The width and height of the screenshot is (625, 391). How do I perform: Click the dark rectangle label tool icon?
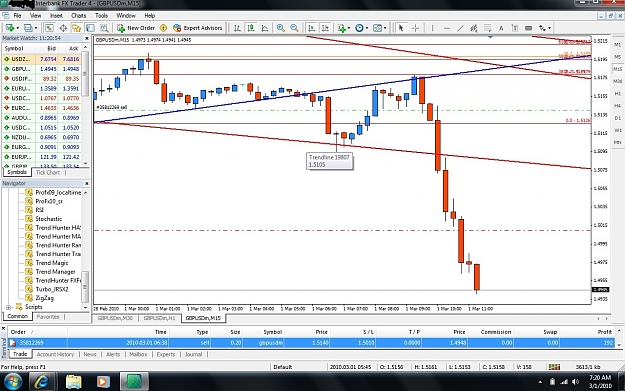point(529,28)
